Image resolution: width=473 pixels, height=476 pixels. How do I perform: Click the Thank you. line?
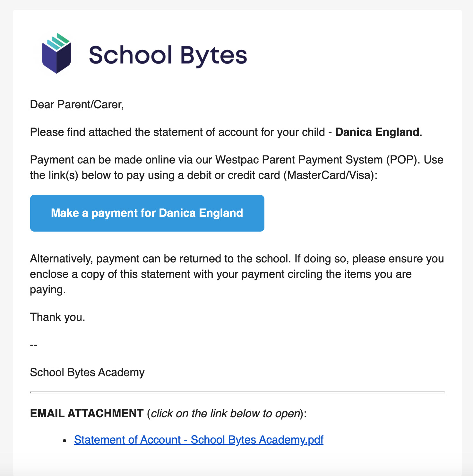pyautogui.click(x=58, y=317)
